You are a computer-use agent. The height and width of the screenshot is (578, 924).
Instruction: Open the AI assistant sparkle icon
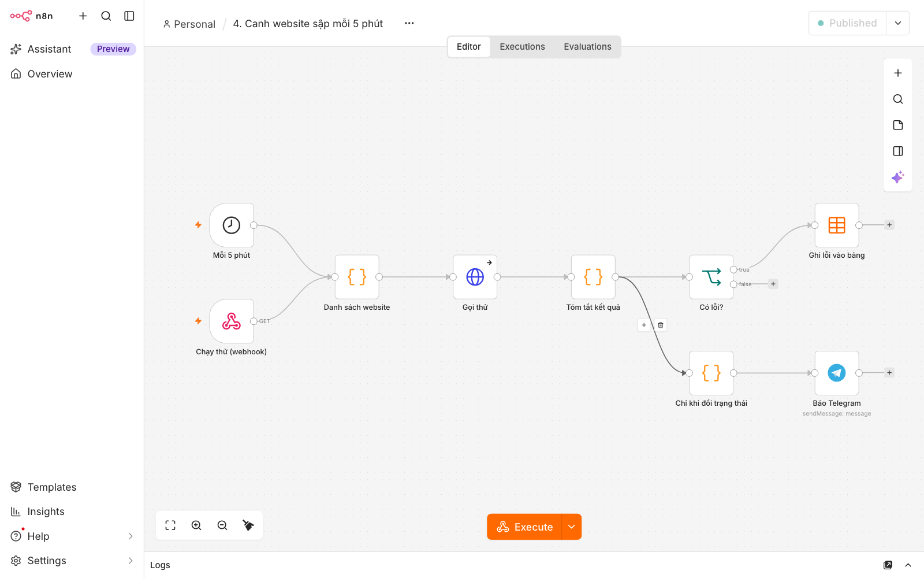point(898,177)
